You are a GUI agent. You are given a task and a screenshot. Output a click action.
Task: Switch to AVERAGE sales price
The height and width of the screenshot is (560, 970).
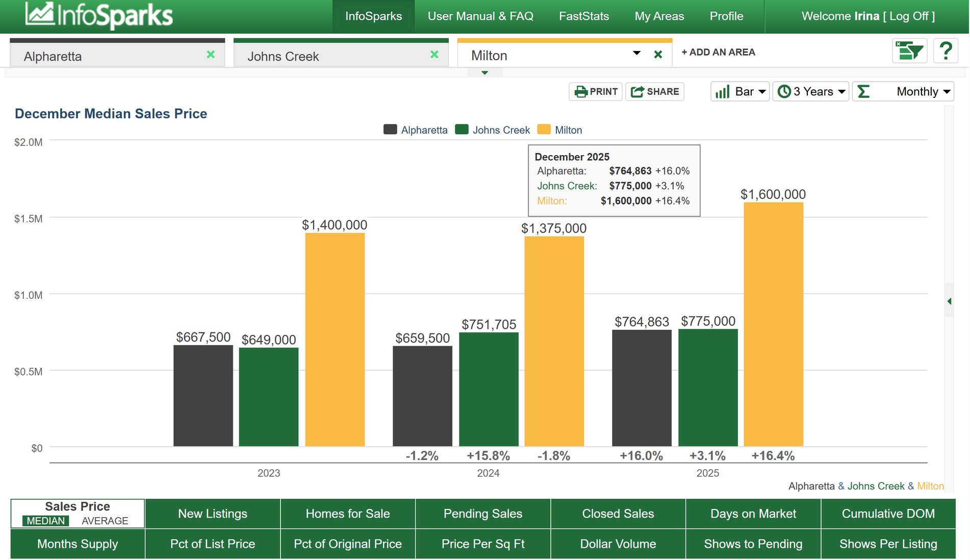[105, 521]
